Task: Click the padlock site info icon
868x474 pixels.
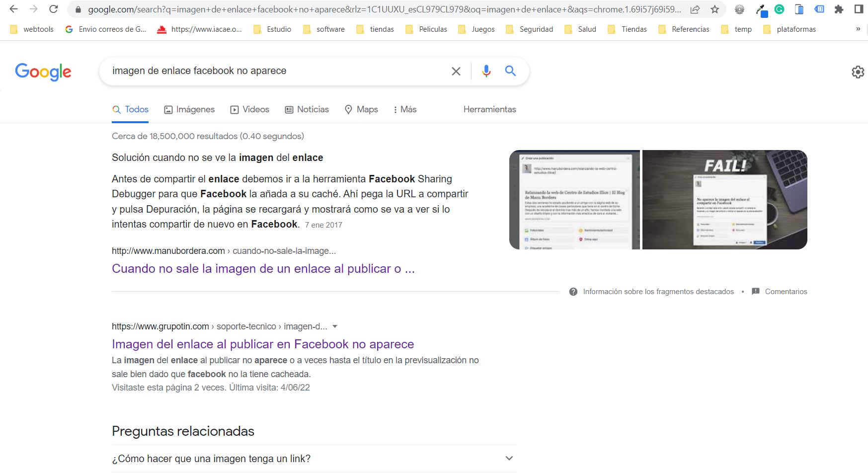Action: (78, 9)
